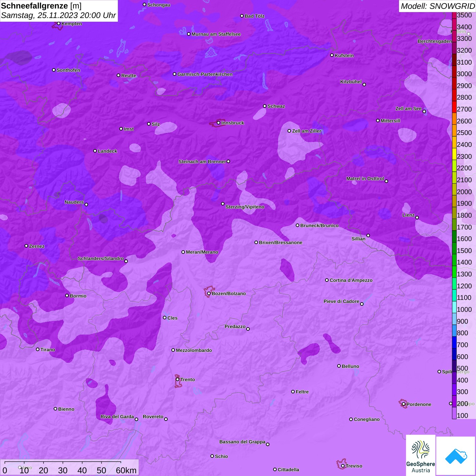Click the Cortina d'Ampezzo location dot

(x=327, y=280)
